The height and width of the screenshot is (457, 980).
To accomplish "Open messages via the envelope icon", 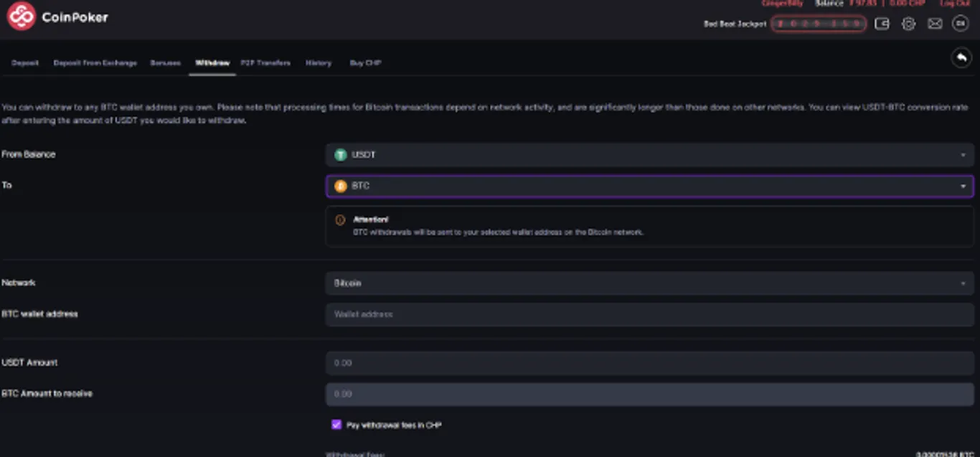I will [x=934, y=24].
